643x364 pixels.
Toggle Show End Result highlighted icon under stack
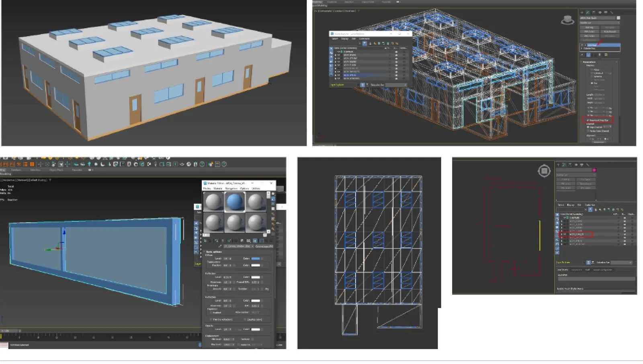[588, 55]
